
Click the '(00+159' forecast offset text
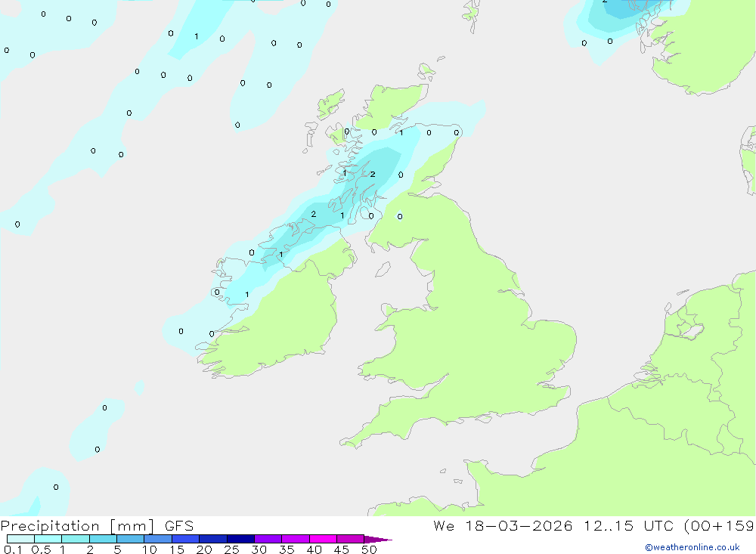tap(720, 525)
